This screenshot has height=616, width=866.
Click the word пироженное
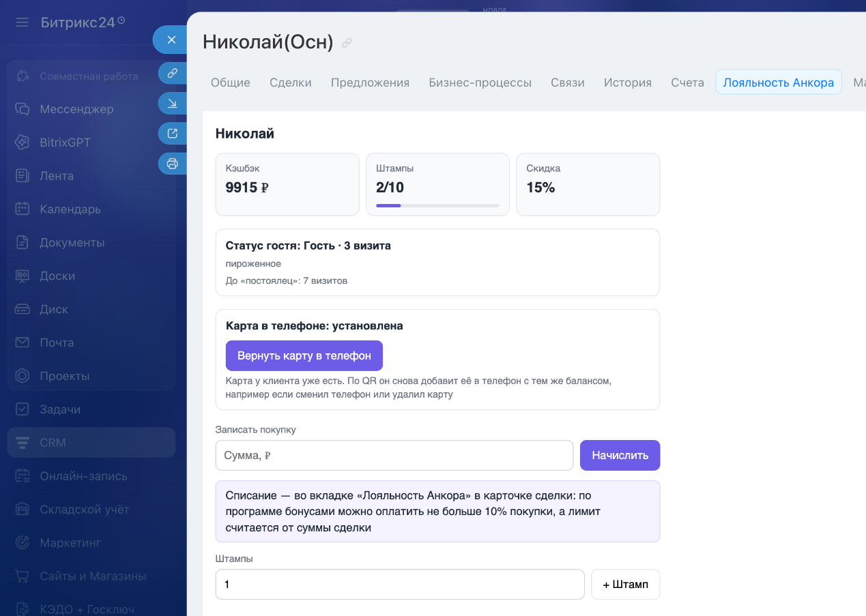253,263
